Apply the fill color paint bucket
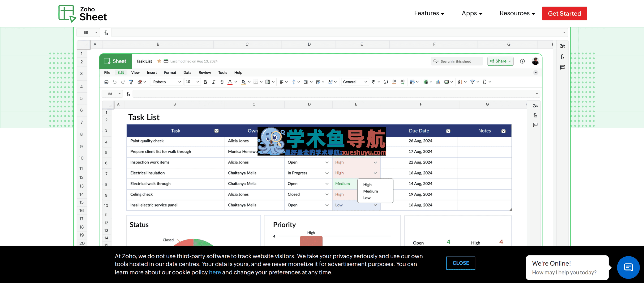The height and width of the screenshot is (283, 644). click(x=243, y=82)
